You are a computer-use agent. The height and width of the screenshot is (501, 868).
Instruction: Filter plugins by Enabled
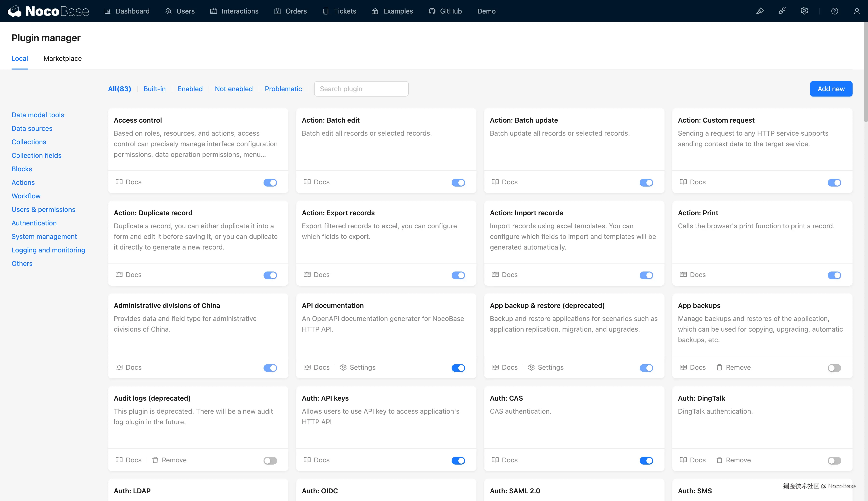click(190, 89)
